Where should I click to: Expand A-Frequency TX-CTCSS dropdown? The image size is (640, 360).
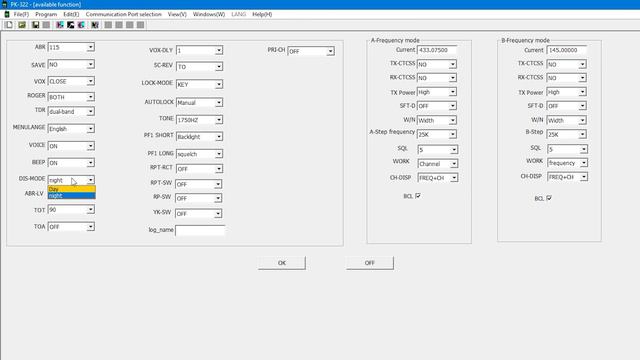[x=452, y=64]
